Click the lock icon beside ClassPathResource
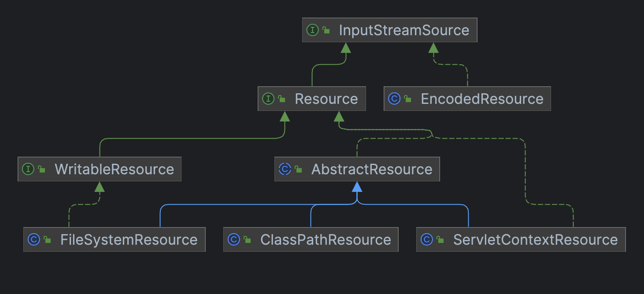Image resolution: width=644 pixels, height=294 pixels. (x=248, y=239)
